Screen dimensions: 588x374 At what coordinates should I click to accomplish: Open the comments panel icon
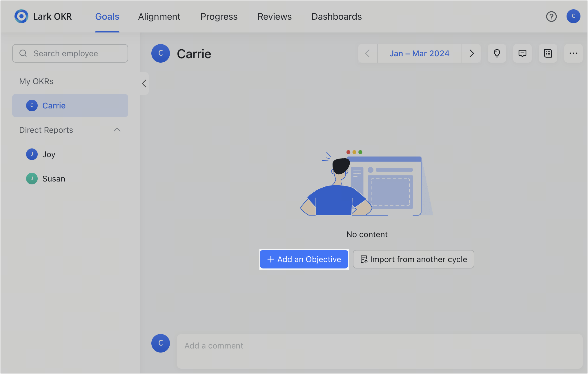click(x=522, y=53)
